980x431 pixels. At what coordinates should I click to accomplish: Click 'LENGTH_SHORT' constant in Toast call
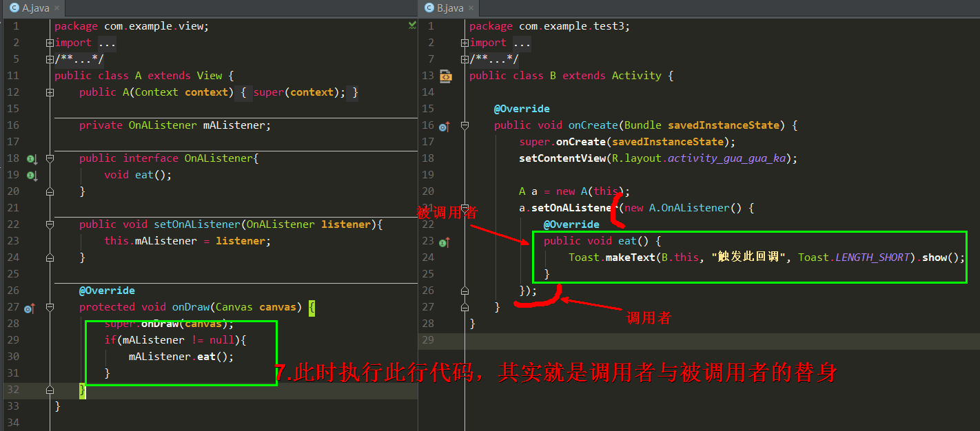(x=872, y=257)
